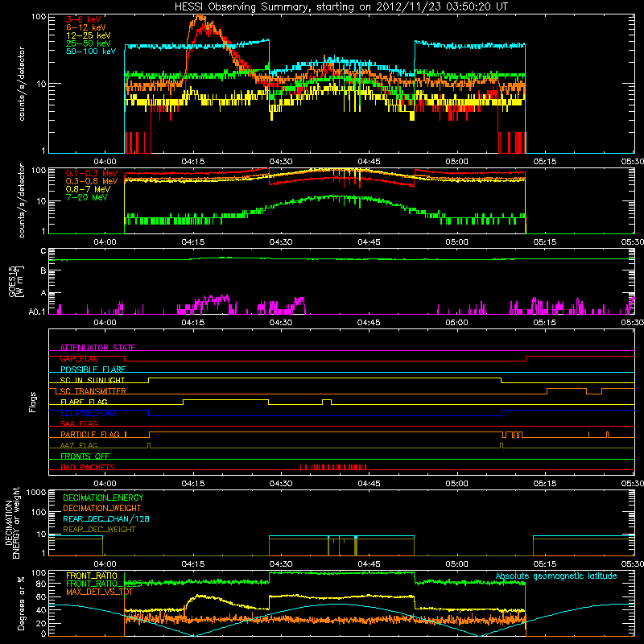Screen dimensions: 644x644
Task: Select the cyan '50-100 keV' legend label
Action: 90,52
